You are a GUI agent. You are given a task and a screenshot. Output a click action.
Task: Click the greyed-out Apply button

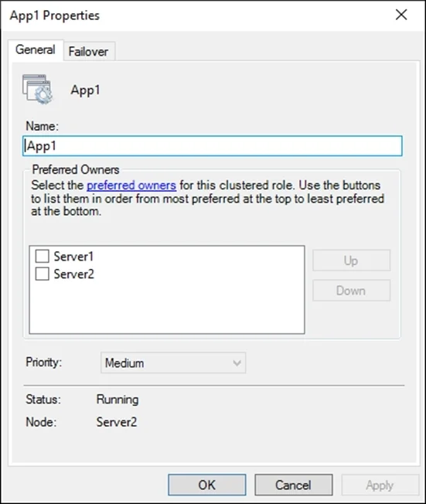pos(380,485)
